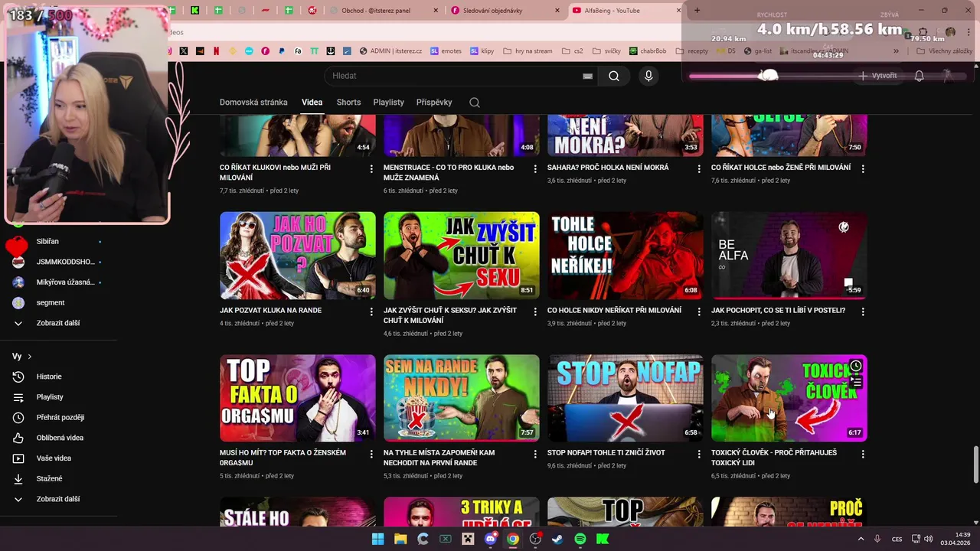Click the YouTube search magnifier button
This screenshot has width=980, height=551.
click(614, 76)
